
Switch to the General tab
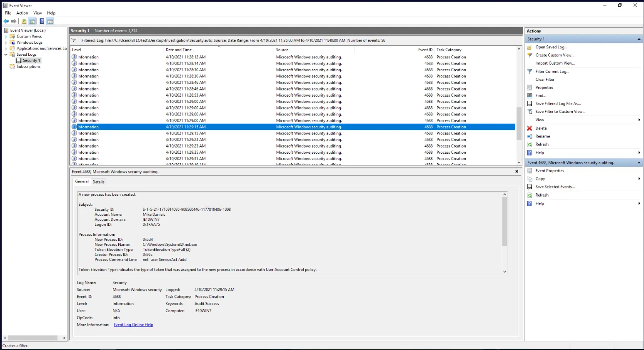click(x=82, y=182)
